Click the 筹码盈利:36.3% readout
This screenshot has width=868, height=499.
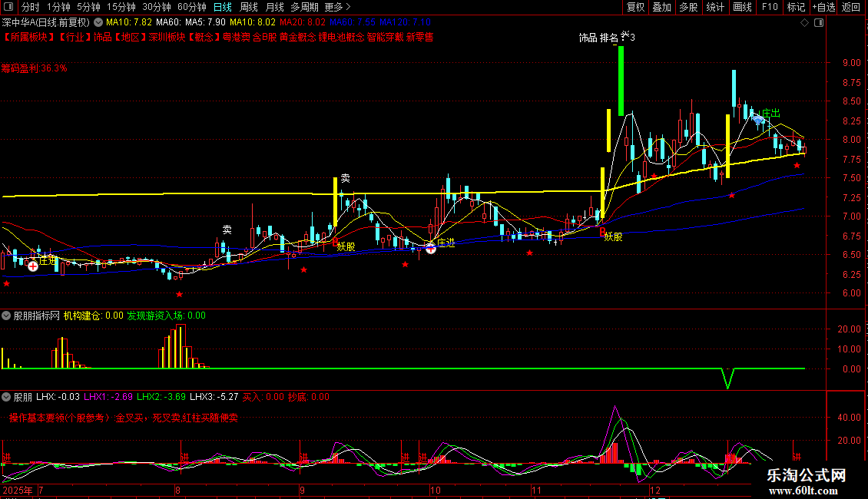[35, 68]
